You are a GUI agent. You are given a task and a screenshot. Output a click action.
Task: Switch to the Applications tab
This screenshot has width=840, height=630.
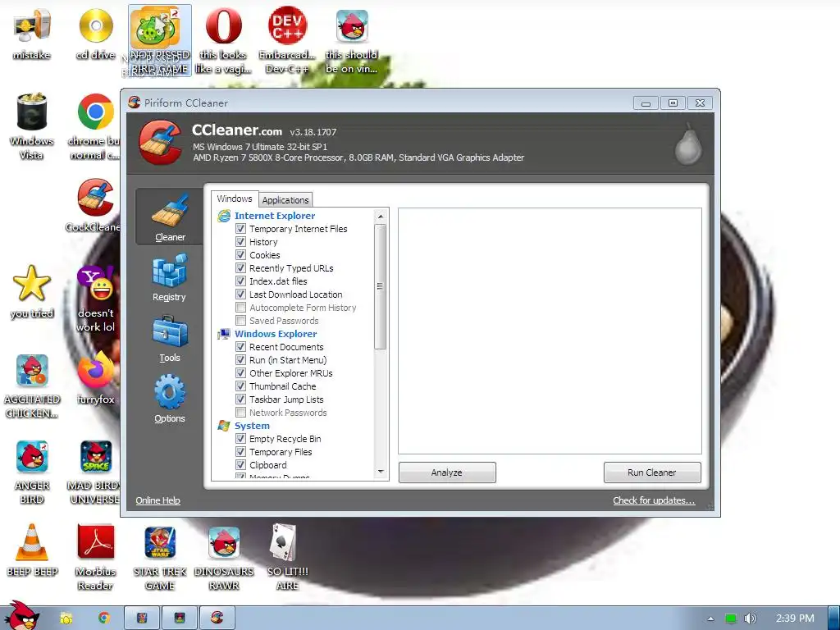[285, 200]
